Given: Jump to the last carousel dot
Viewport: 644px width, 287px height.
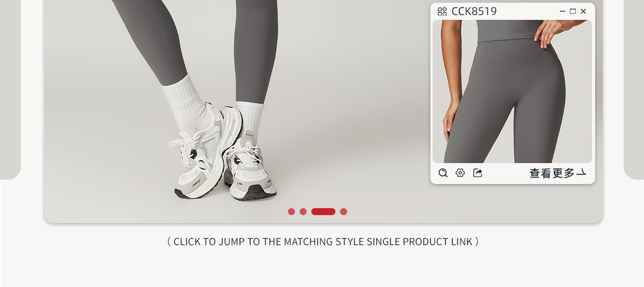Looking at the screenshot, I should (343, 211).
